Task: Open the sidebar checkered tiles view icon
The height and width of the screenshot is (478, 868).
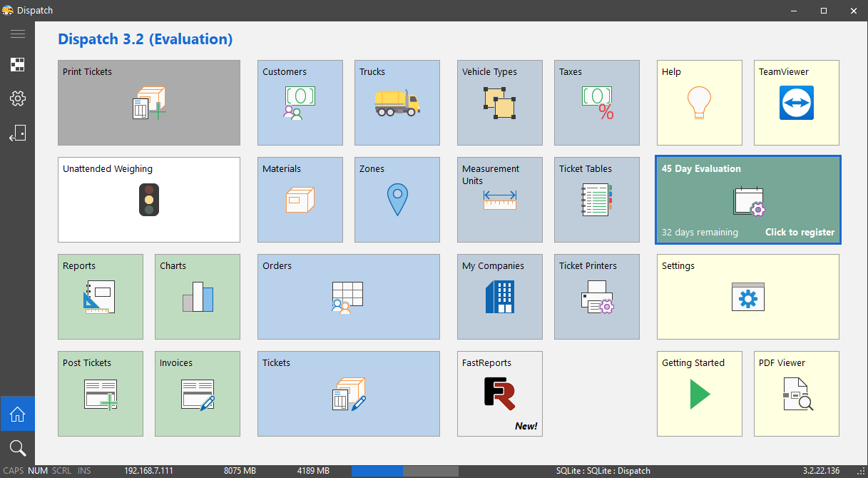Action: [x=18, y=65]
